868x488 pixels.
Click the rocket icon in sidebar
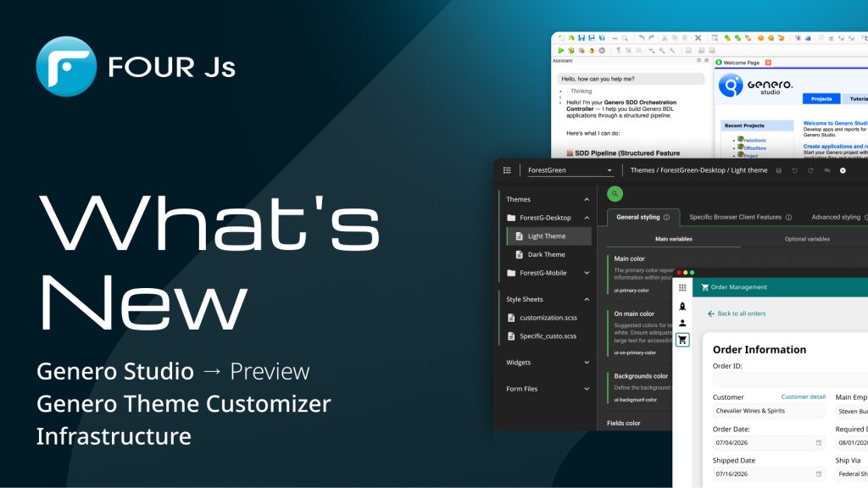click(x=682, y=306)
